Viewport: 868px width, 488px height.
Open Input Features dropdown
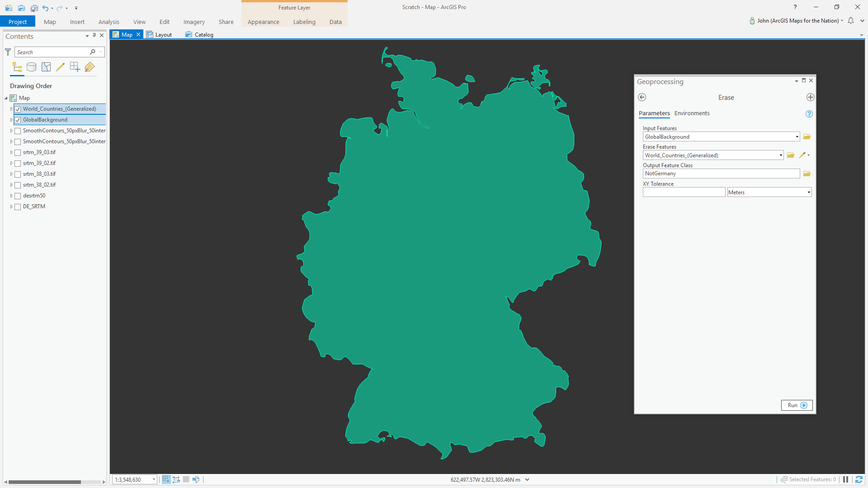click(x=797, y=137)
